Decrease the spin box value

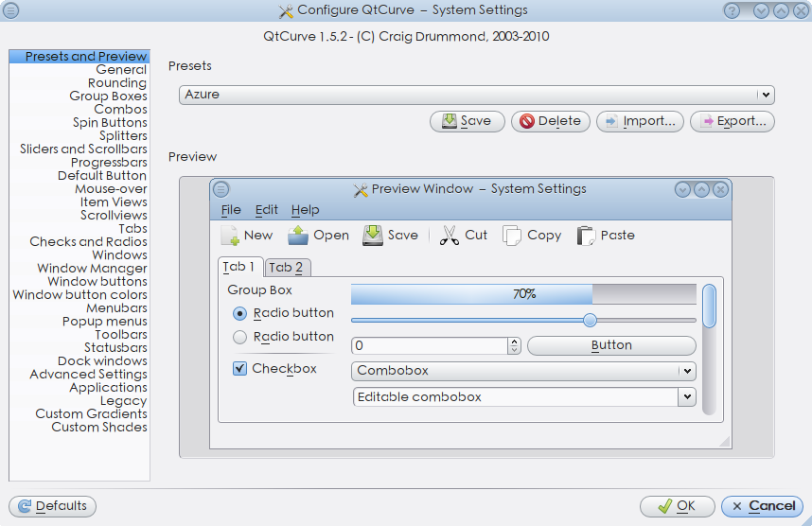tap(514, 350)
